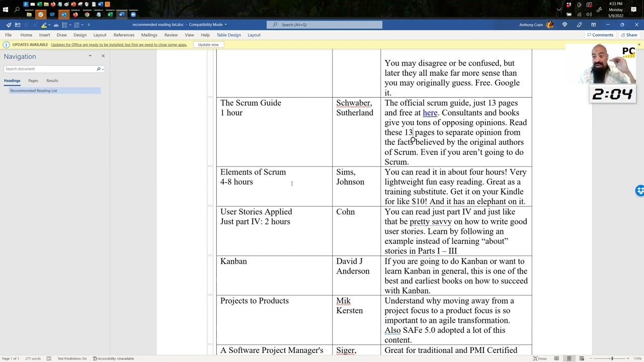This screenshot has height=362, width=644.
Task: Open the highlight color dropdown arrow
Action: pyautogui.click(x=50, y=25)
